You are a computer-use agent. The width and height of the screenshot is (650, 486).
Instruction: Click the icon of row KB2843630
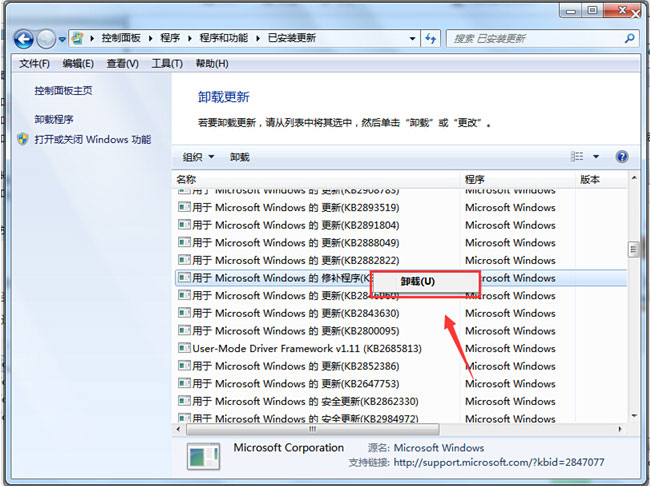point(184,312)
